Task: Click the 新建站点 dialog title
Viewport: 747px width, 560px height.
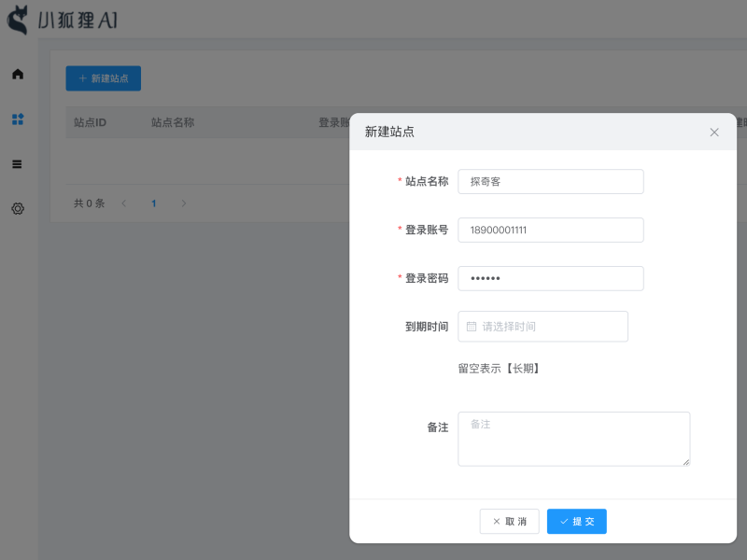Action: 389,132
